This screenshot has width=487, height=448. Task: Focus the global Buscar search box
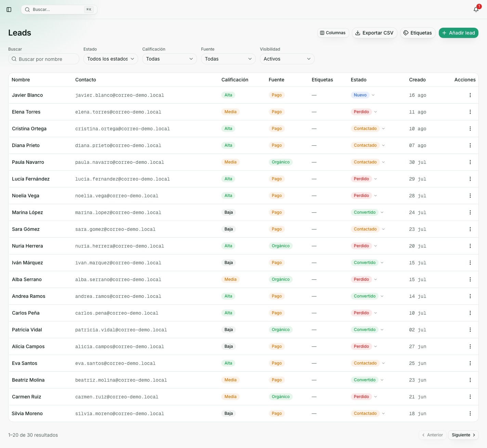[59, 10]
